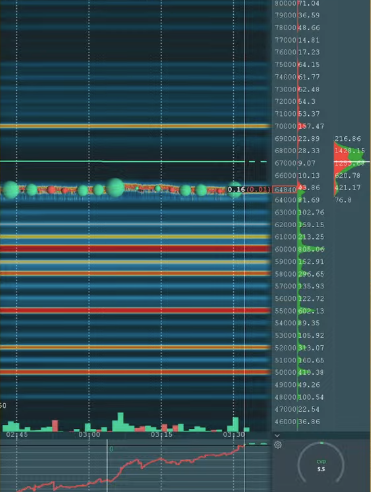Select the 66000 price level
This screenshot has width=371, height=492.
(x=285, y=175)
